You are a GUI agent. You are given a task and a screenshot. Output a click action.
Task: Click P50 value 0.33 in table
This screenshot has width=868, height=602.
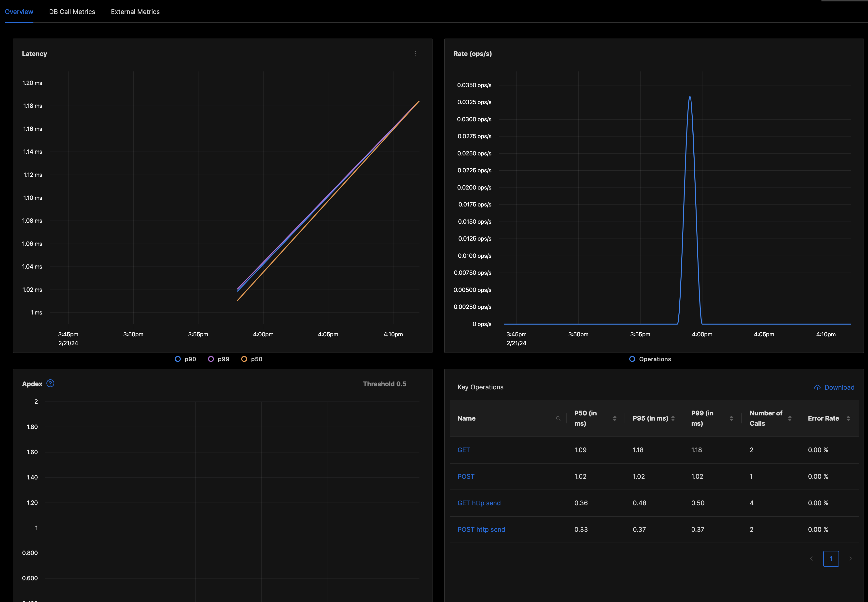coord(581,530)
